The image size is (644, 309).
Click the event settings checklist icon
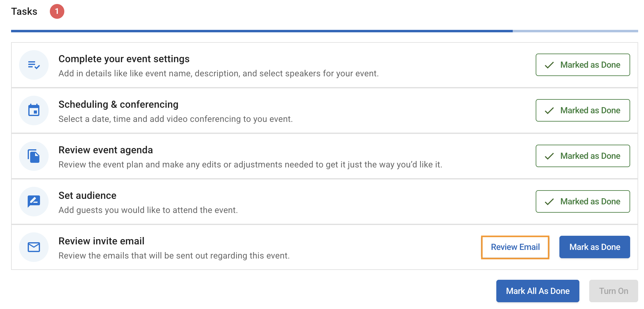[x=34, y=65]
